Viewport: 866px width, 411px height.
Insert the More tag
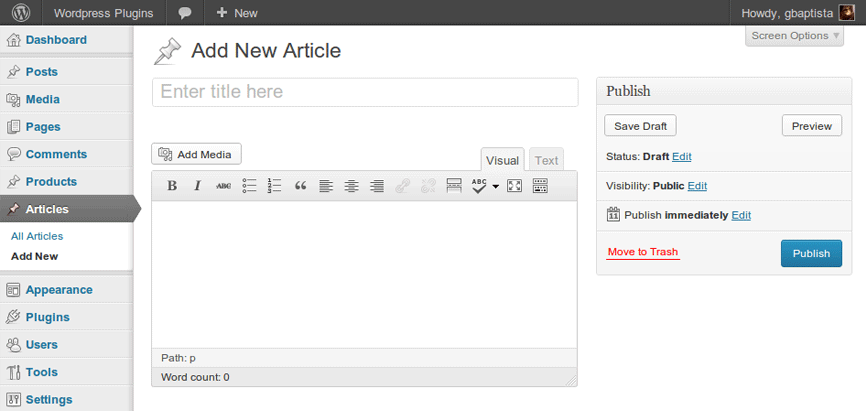point(453,186)
